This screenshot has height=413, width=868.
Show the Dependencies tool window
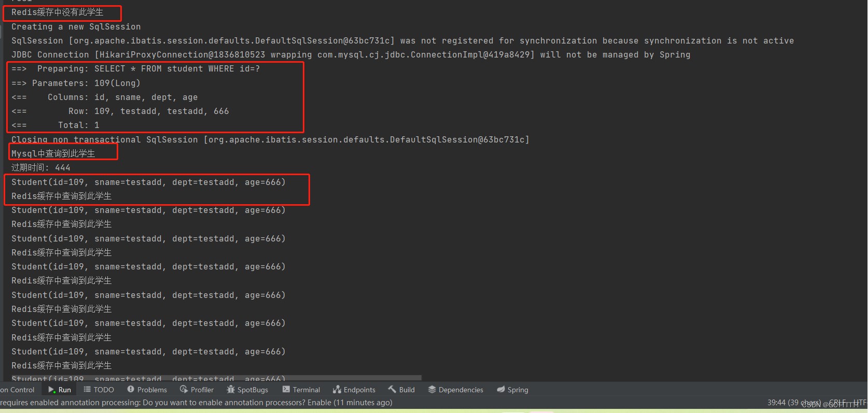456,390
